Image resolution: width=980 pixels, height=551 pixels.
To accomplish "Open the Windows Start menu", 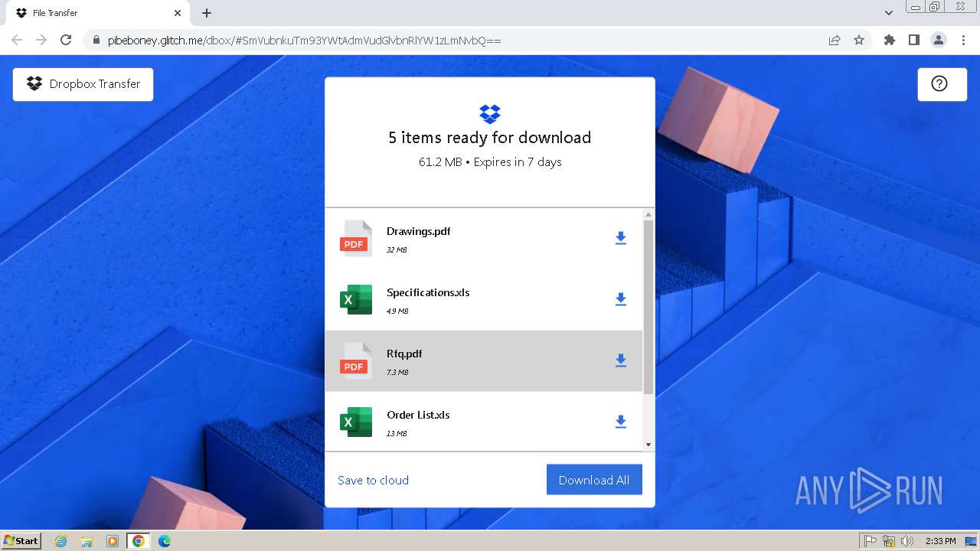I will click(x=21, y=541).
